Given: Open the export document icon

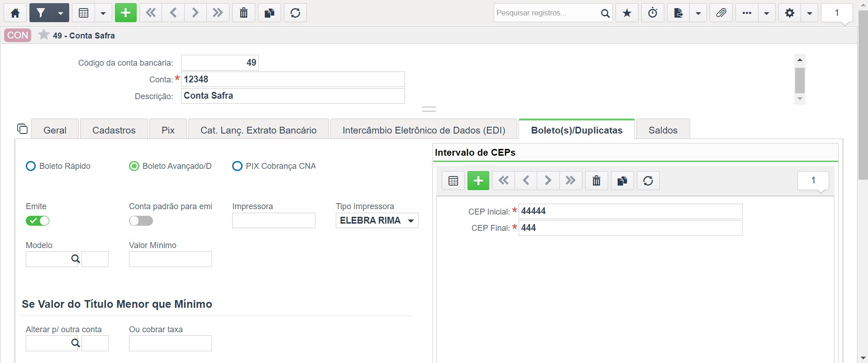Looking at the screenshot, I should click(x=678, y=13).
